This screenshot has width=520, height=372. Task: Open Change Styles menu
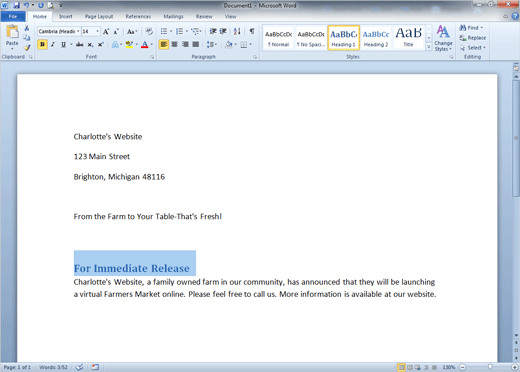pyautogui.click(x=443, y=38)
